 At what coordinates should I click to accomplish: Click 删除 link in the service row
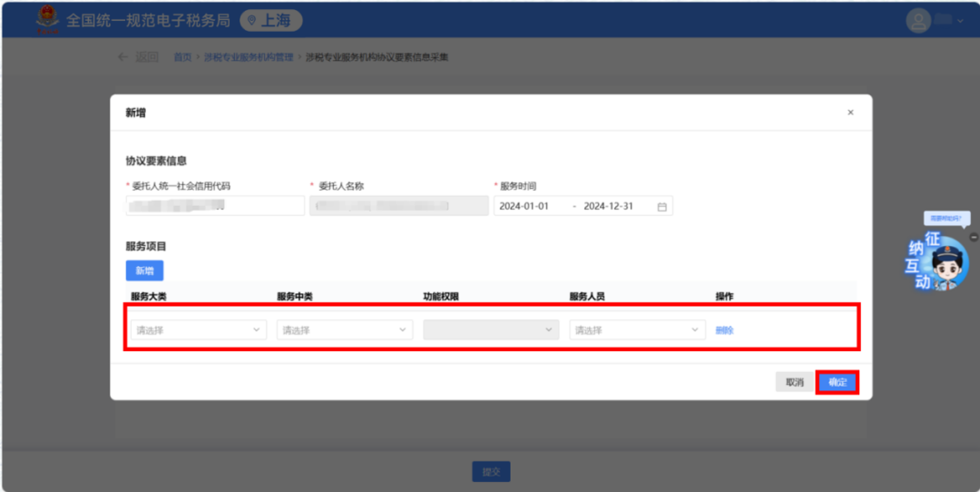(x=724, y=330)
